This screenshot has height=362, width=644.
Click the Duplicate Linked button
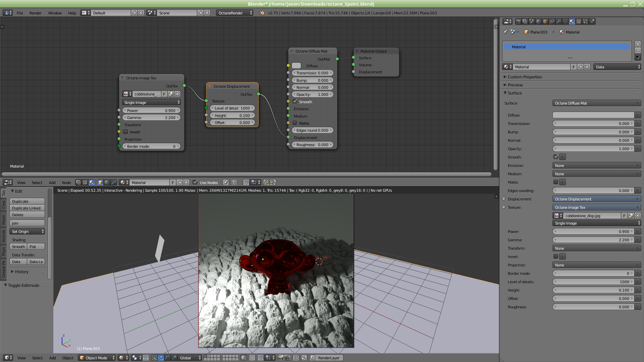[x=26, y=208]
